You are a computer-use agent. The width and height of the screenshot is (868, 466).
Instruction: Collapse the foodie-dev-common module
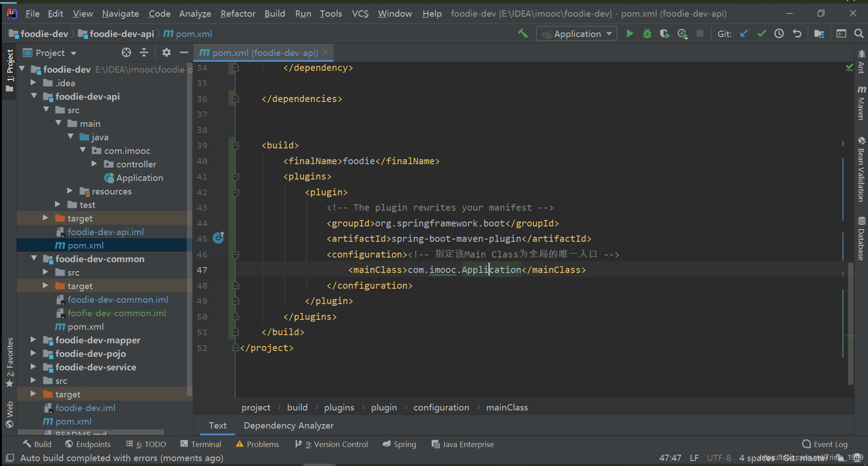pos(34,258)
